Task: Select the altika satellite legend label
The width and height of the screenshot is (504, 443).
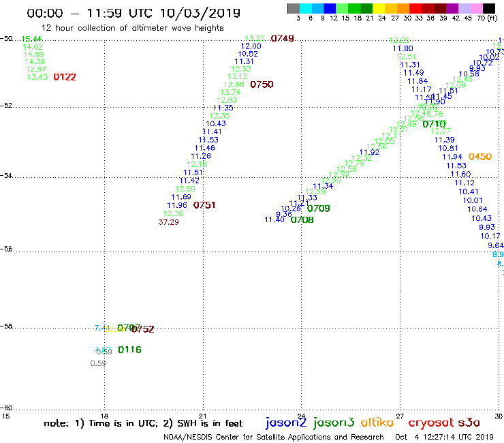Action: click(377, 422)
